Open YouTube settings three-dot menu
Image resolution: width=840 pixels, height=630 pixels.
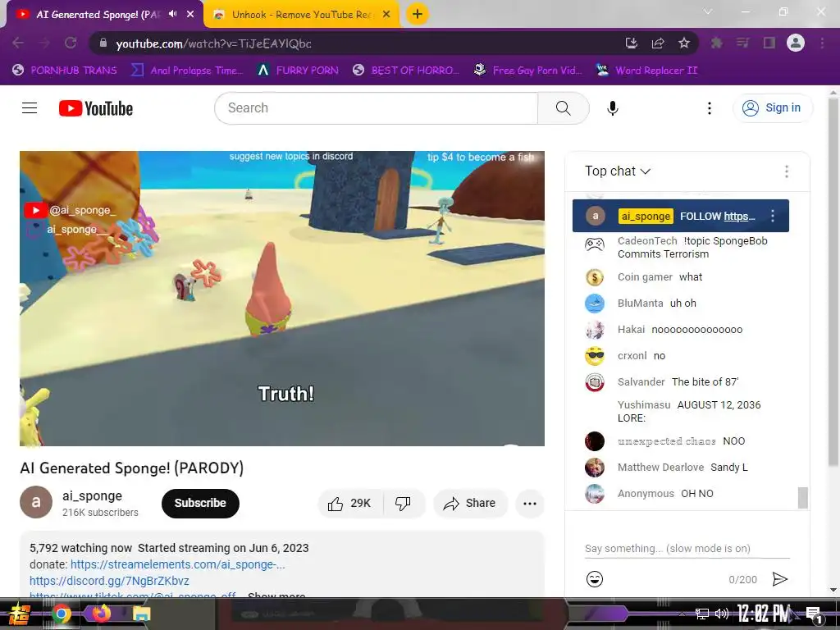[710, 108]
